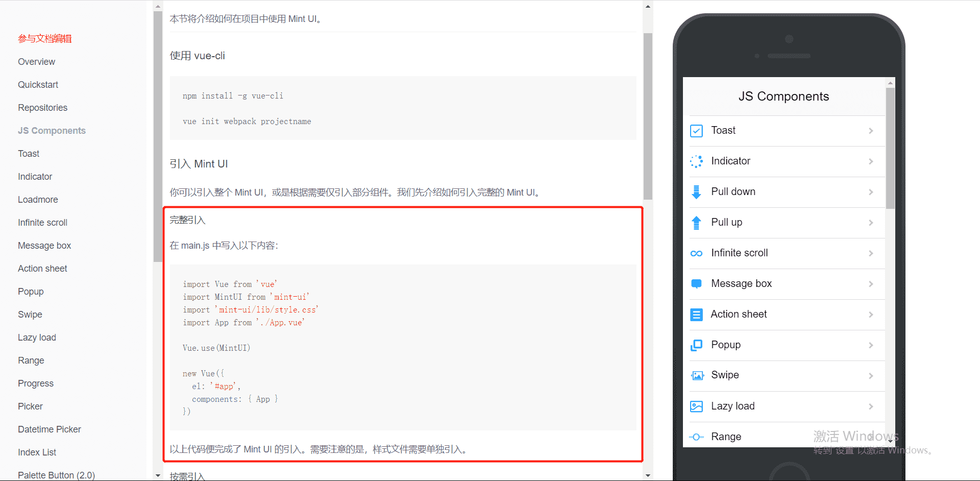Select Message box in the left sidebar
Viewport: 980px width, 481px height.
click(x=44, y=246)
